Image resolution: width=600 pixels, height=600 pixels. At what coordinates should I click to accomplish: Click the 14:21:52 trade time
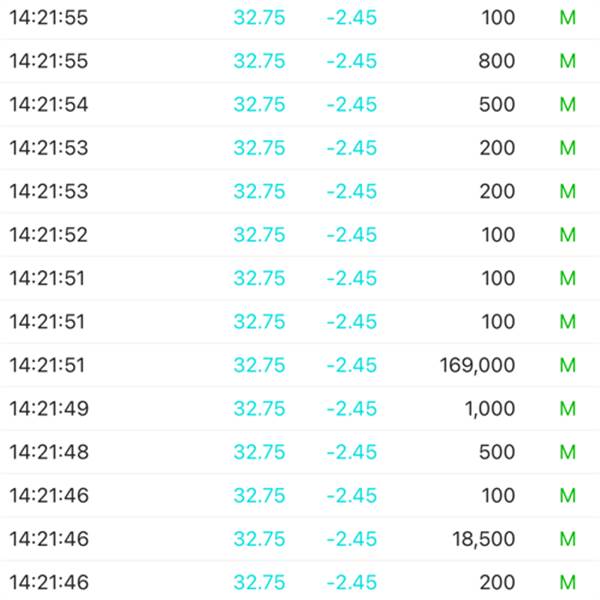click(x=49, y=235)
